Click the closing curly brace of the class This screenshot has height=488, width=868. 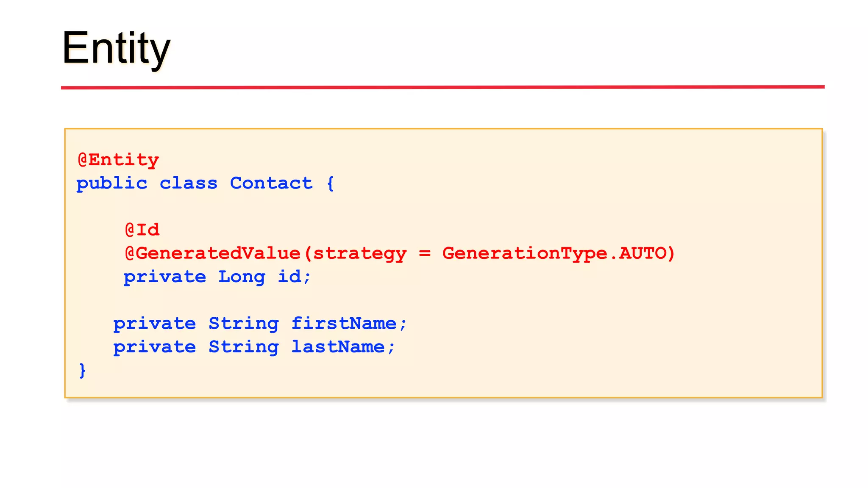click(x=83, y=370)
